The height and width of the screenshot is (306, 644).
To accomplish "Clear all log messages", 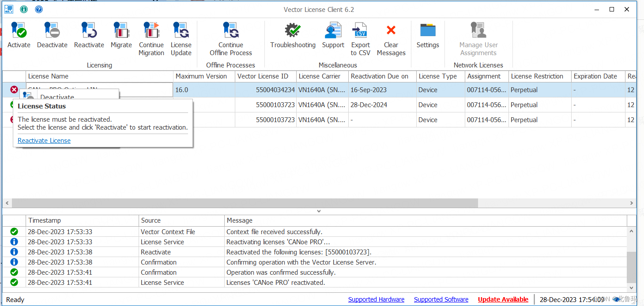I will (x=391, y=34).
